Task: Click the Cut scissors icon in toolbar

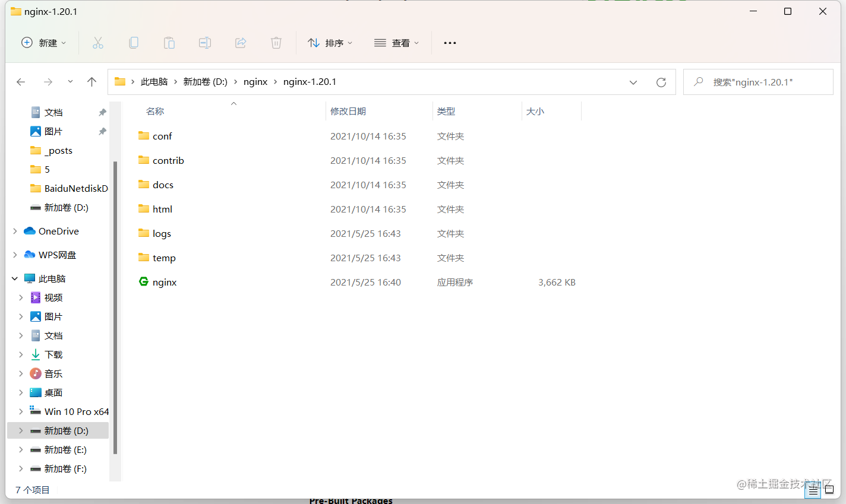Action: click(98, 43)
